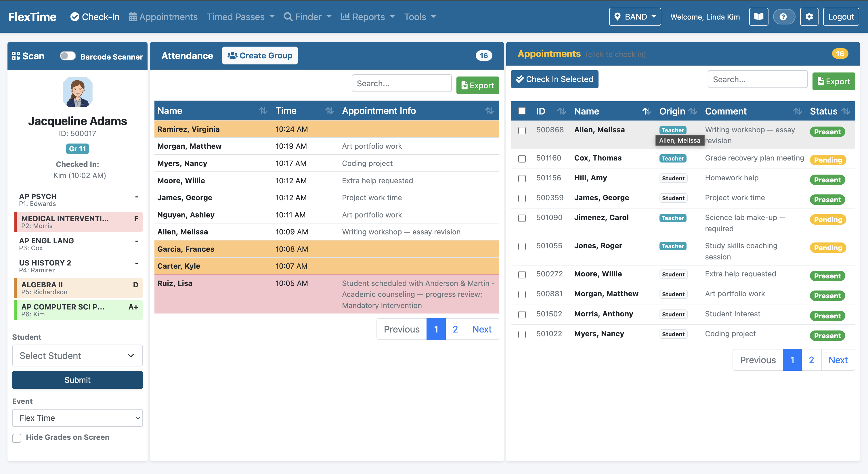
Task: Select the ALGEBRA II class row
Action: [x=79, y=288]
